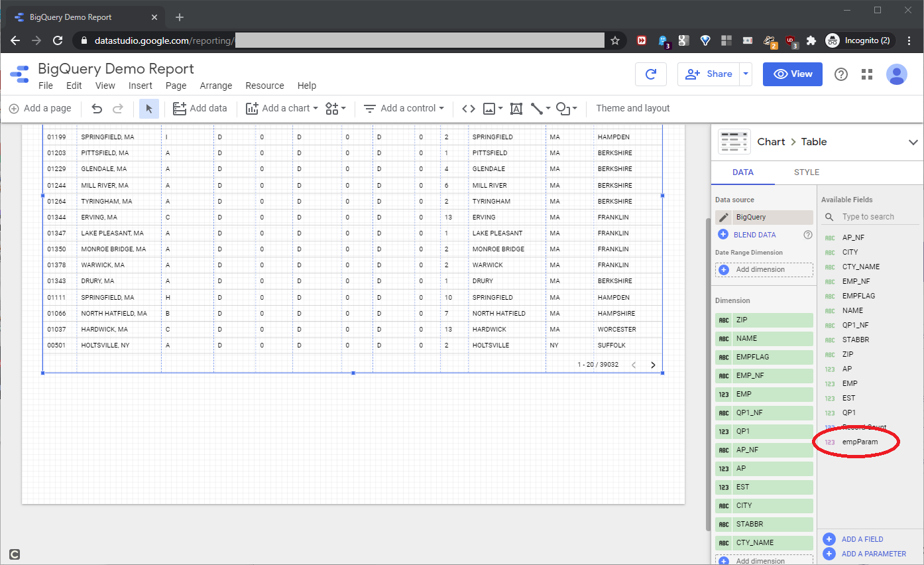Expand the chart type picker chevron
Screen dimensions: 924x565
[913, 142]
